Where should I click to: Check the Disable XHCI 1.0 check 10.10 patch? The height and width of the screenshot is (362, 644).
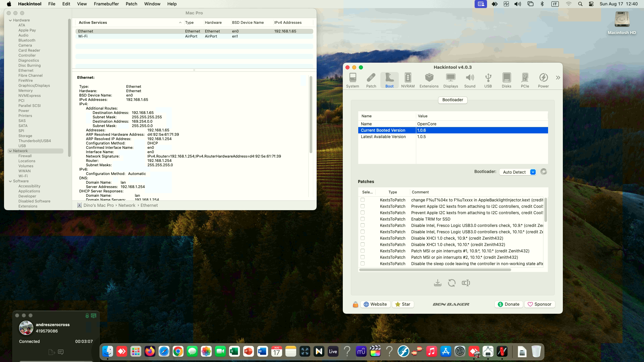point(363,244)
